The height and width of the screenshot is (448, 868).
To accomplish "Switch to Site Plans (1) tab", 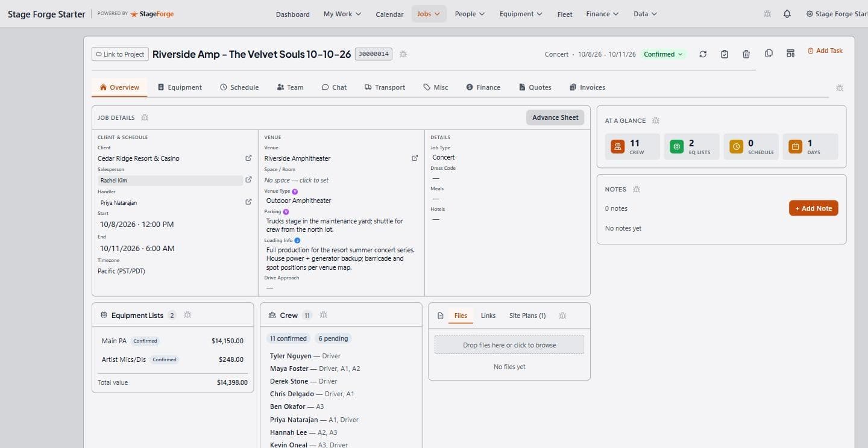I will [527, 316].
